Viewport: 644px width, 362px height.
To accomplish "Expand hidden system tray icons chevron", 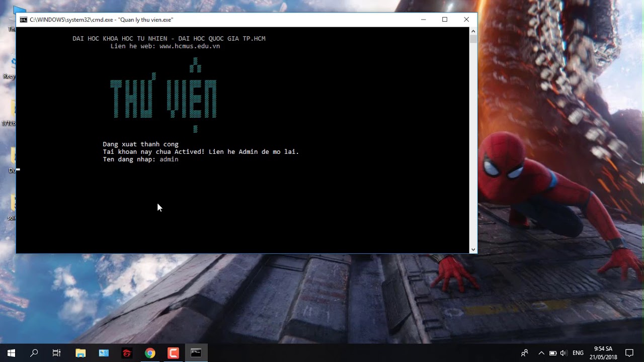I will 541,353.
